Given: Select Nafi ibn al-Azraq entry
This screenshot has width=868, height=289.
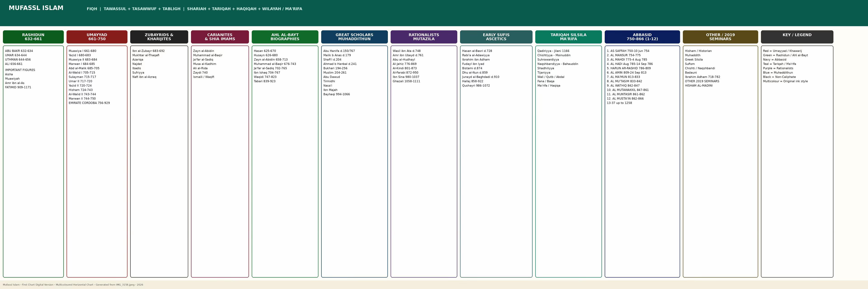Looking at the screenshot, I should pyautogui.click(x=144, y=77).
